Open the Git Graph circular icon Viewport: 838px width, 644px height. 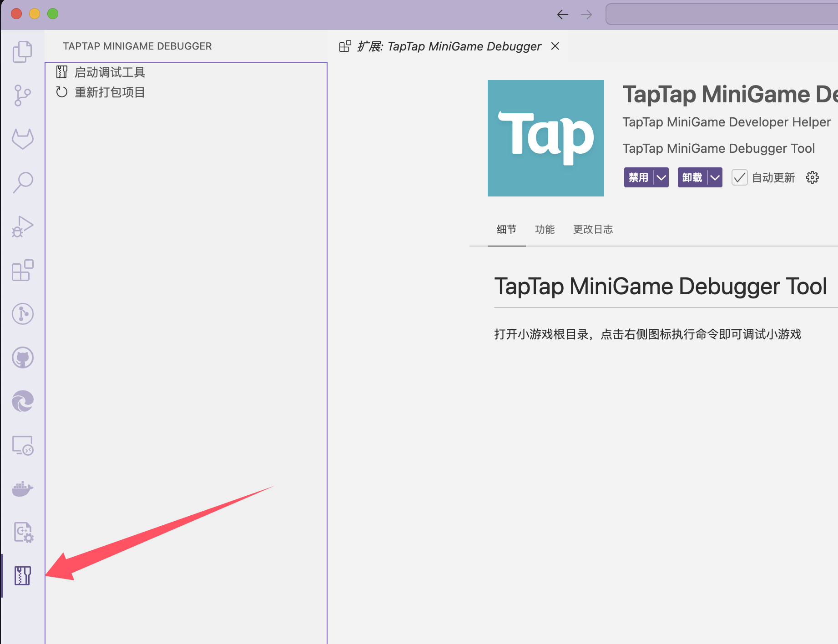coord(22,314)
